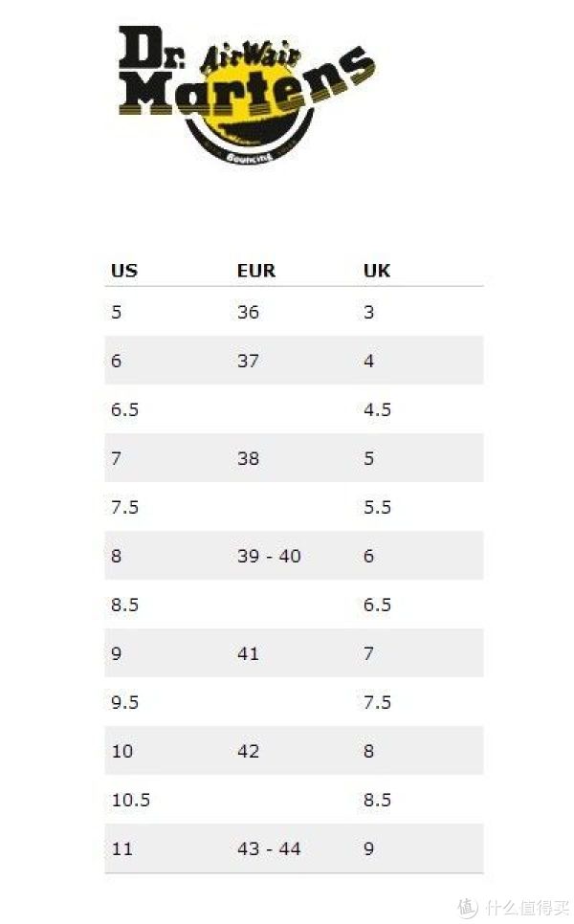Click the Dr. Martens AirWair logo
The width and height of the screenshot is (574, 924).
click(246, 95)
